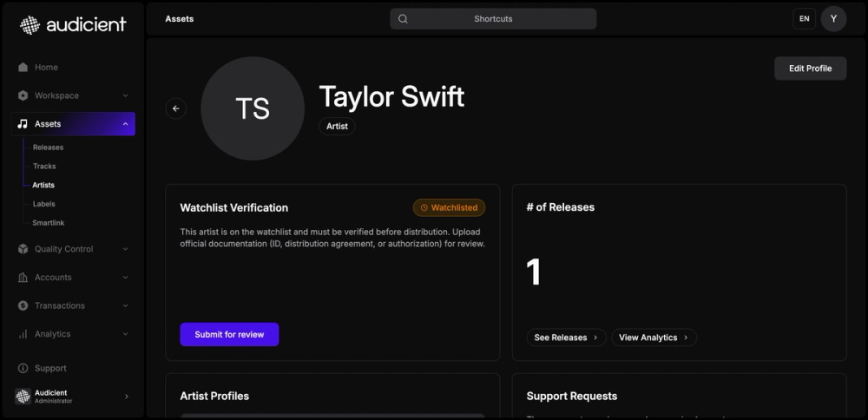This screenshot has width=868, height=420.
Task: Select Artists under Assets
Action: 43,185
